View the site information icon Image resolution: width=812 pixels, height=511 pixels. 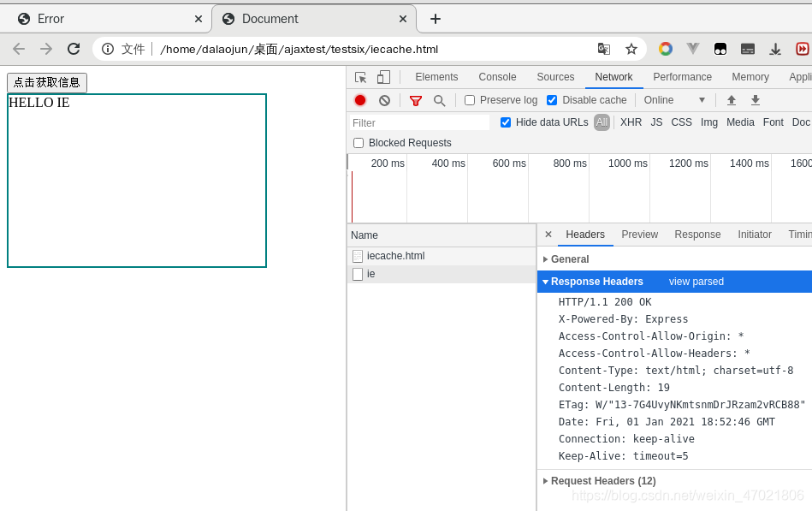tap(108, 50)
